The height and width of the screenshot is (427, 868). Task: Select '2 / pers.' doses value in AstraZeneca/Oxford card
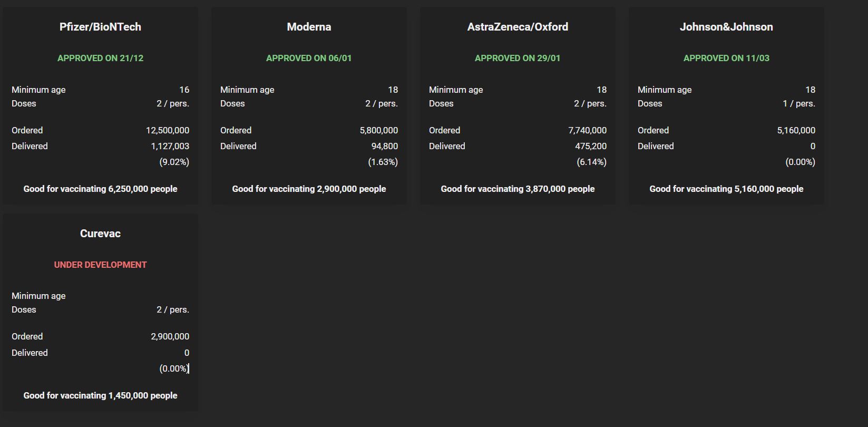pyautogui.click(x=590, y=103)
